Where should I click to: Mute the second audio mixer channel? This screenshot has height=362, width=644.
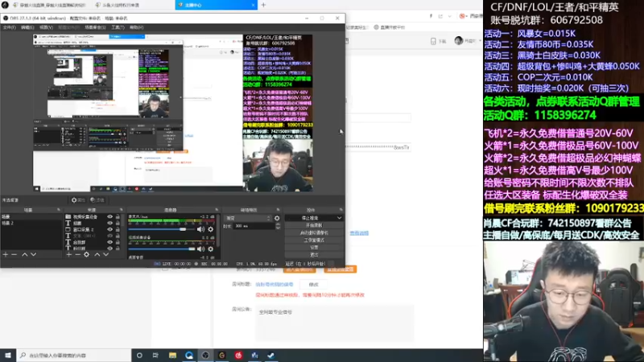pyautogui.click(x=200, y=249)
